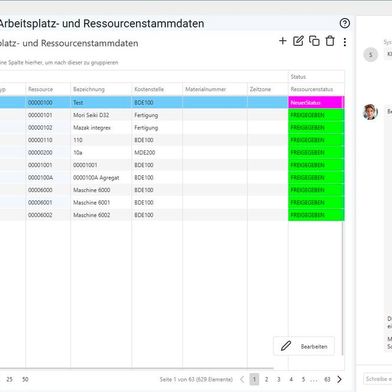Viewport: 392px width, 392px height.
Task: Click the Mazak integrex cell
Action: click(x=101, y=128)
